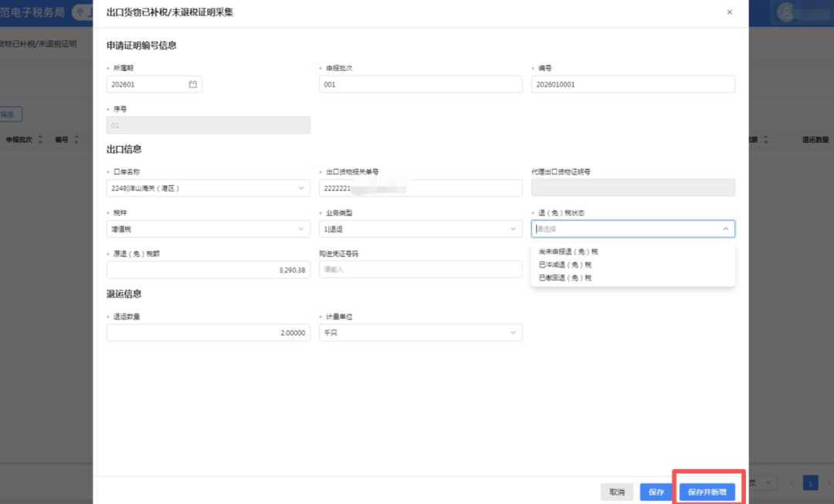Select 尚未申报退(免)税 option
Image resolution: width=834 pixels, height=504 pixels.
click(x=568, y=252)
